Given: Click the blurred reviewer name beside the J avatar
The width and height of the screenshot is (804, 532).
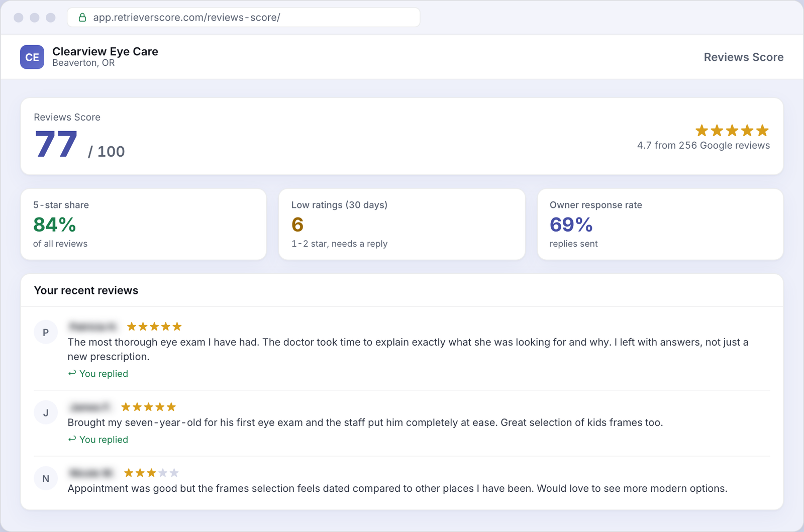Looking at the screenshot, I should coord(90,407).
